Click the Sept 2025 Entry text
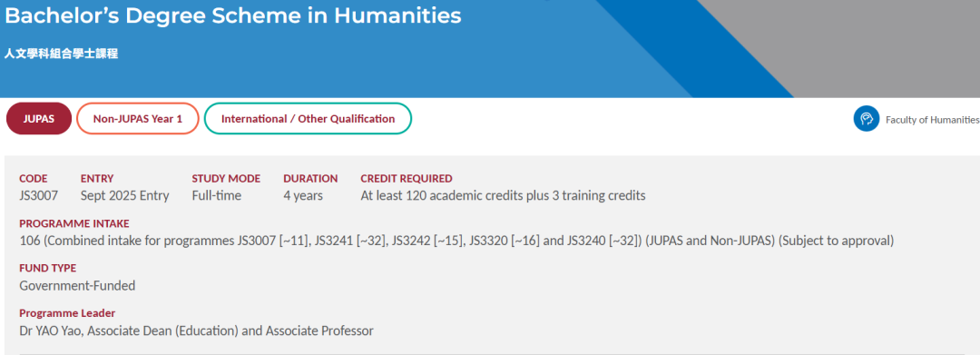The width and height of the screenshot is (980, 355). coord(125,195)
